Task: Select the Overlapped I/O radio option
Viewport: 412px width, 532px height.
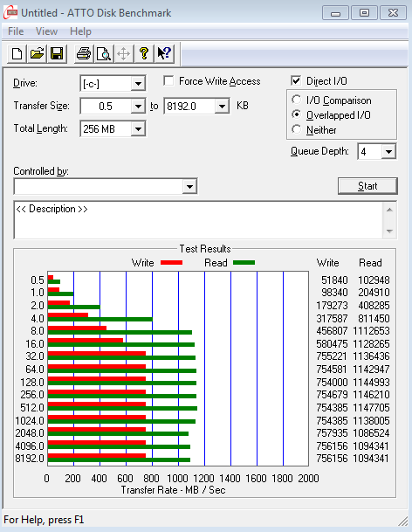Action: coord(297,114)
